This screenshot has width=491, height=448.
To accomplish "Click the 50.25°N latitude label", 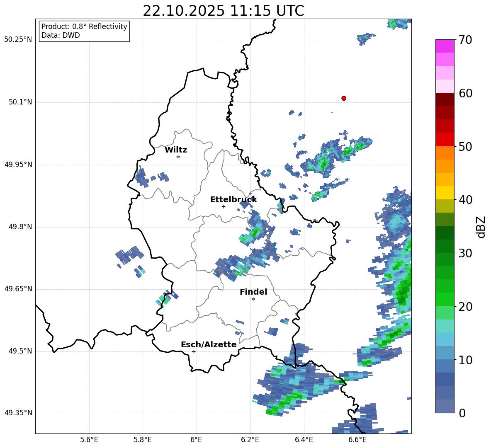I will coord(18,40).
